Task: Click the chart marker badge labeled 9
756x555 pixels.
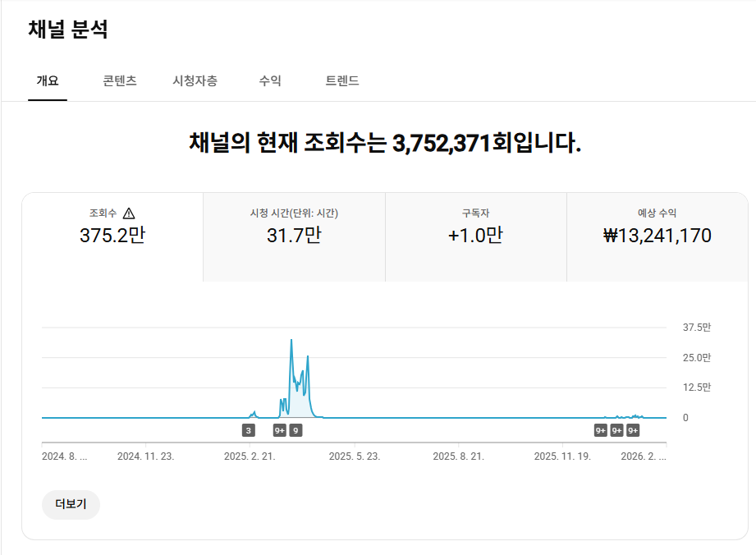Action: [x=296, y=430]
